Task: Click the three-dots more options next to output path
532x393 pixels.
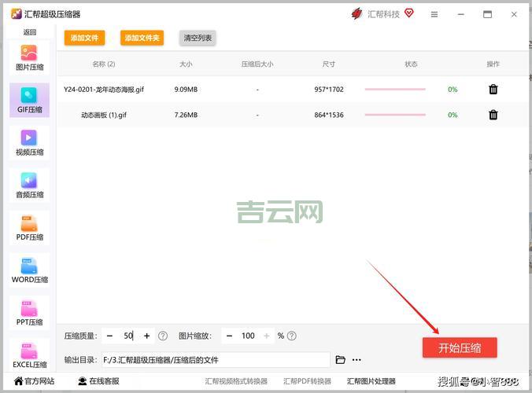Action: click(x=357, y=360)
